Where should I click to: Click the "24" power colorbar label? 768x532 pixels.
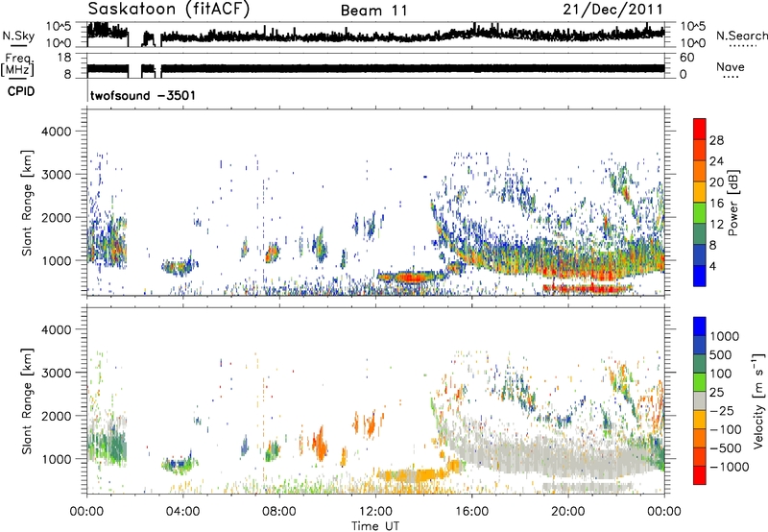pyautogui.click(x=716, y=161)
